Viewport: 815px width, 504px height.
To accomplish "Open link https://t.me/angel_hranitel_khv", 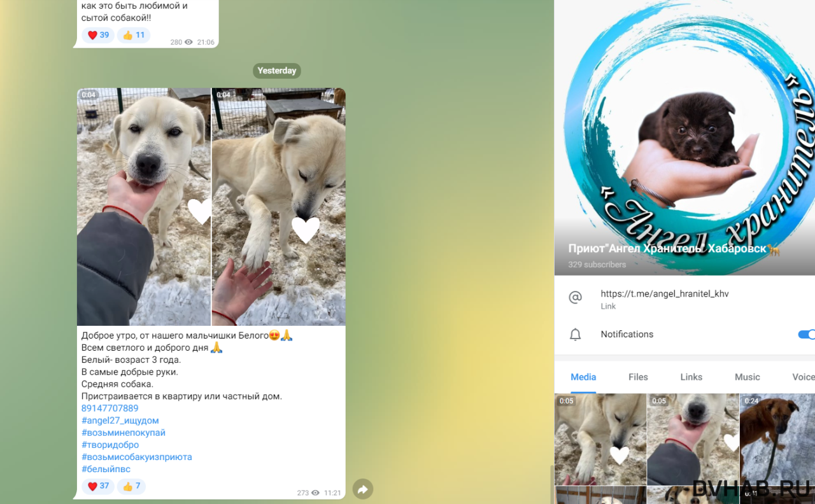I will coord(665,294).
